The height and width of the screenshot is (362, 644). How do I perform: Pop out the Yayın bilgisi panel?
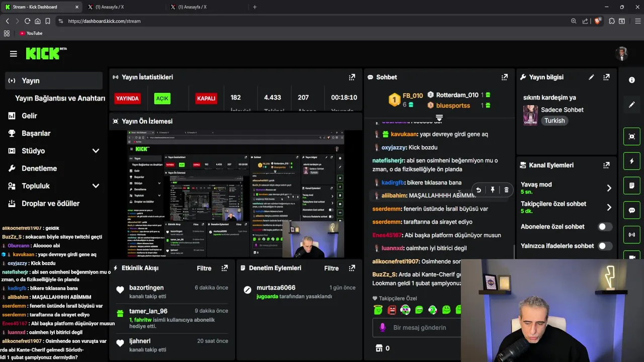coord(606,77)
